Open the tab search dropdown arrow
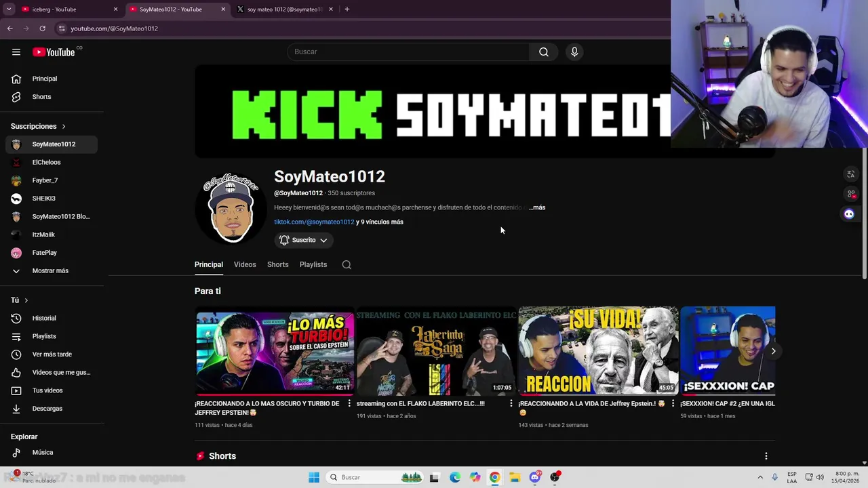This screenshot has width=868, height=488. 9,9
